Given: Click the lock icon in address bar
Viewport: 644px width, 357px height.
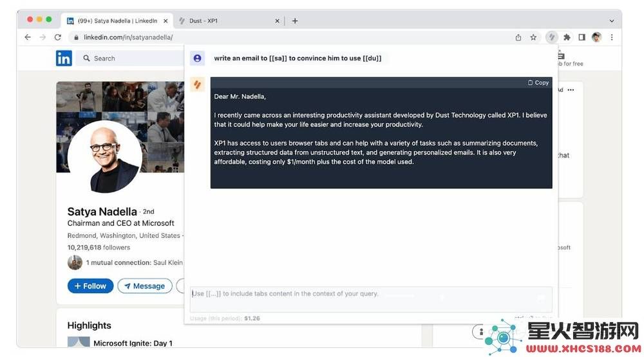Looking at the screenshot, I should click(76, 37).
